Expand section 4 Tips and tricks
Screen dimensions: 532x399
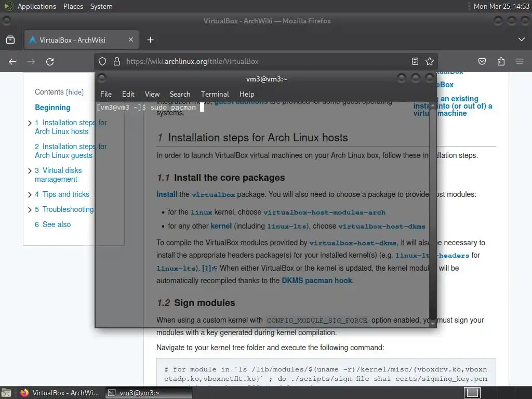click(30, 195)
